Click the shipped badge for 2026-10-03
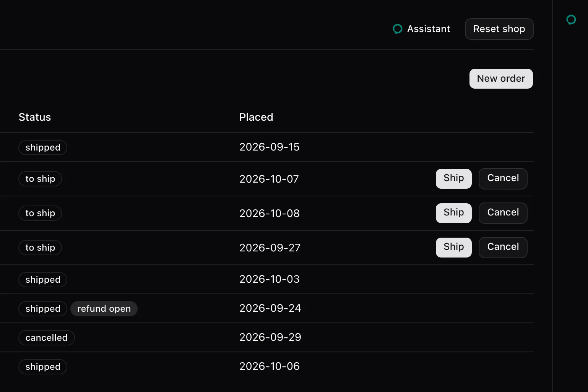This screenshot has width=588, height=392. (x=43, y=280)
